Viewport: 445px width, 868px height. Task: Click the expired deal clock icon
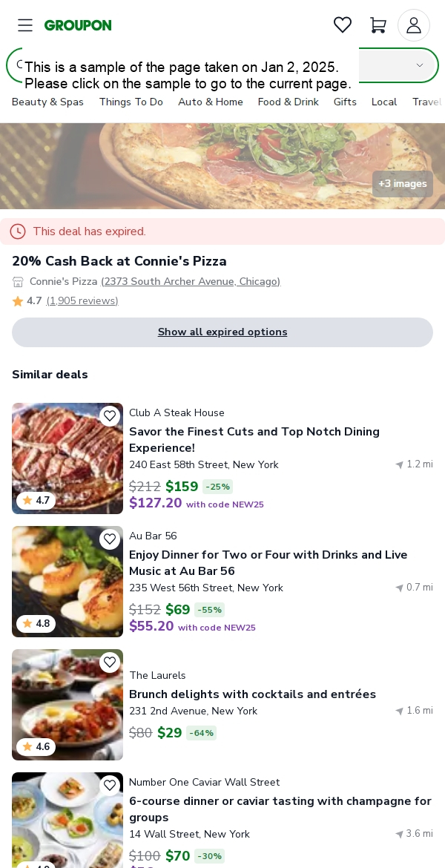(18, 231)
